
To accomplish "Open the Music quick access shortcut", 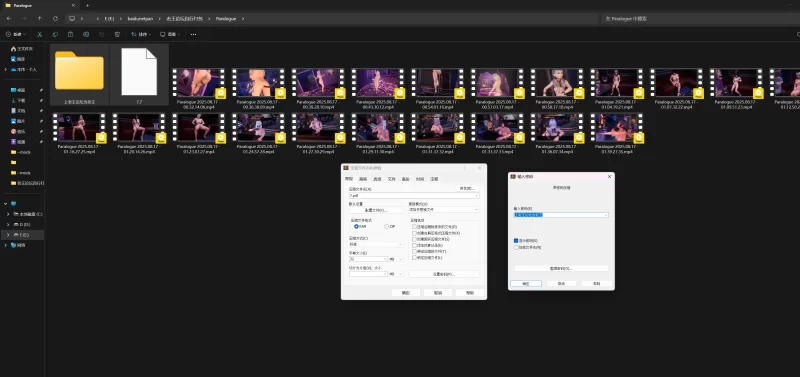I will pos(18,131).
